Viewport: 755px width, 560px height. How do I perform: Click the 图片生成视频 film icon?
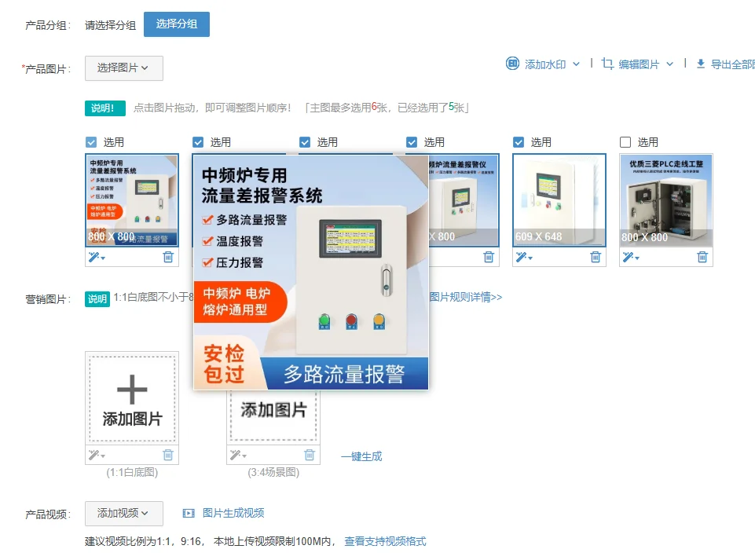coord(189,514)
